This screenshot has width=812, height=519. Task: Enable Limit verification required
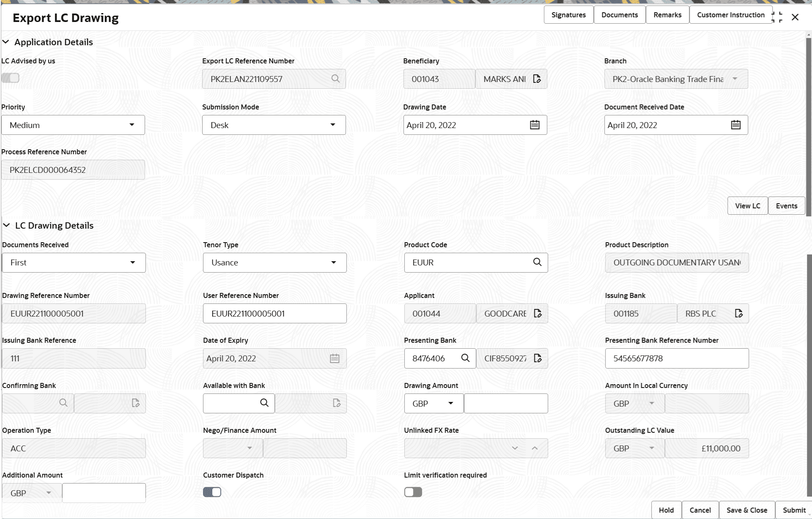[413, 492]
